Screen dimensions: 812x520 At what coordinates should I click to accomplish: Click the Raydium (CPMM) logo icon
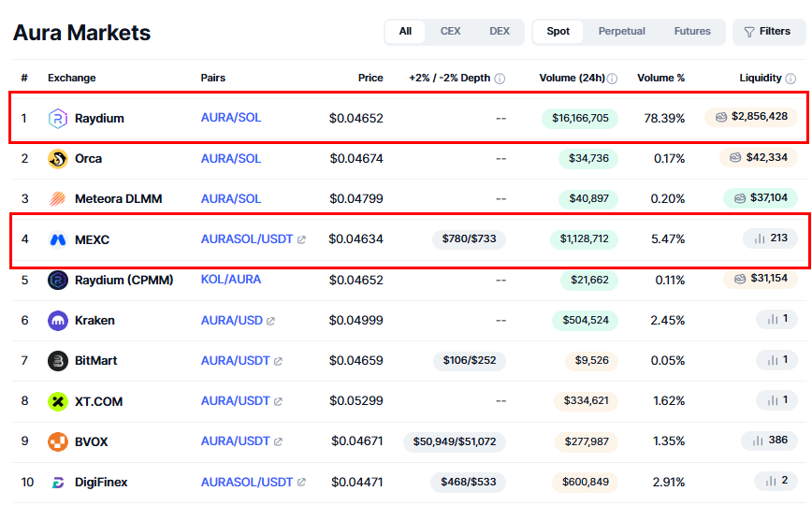(x=57, y=281)
